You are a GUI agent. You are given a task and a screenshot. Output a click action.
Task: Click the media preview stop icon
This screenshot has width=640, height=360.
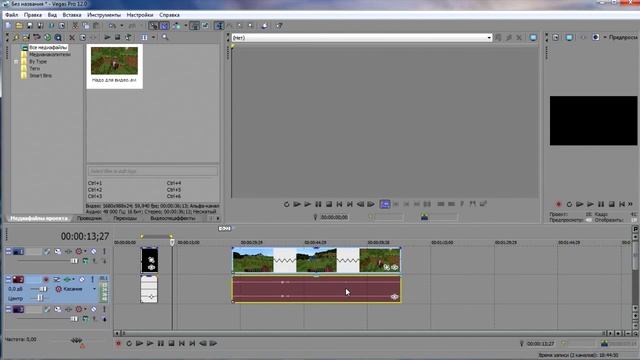coord(118,37)
